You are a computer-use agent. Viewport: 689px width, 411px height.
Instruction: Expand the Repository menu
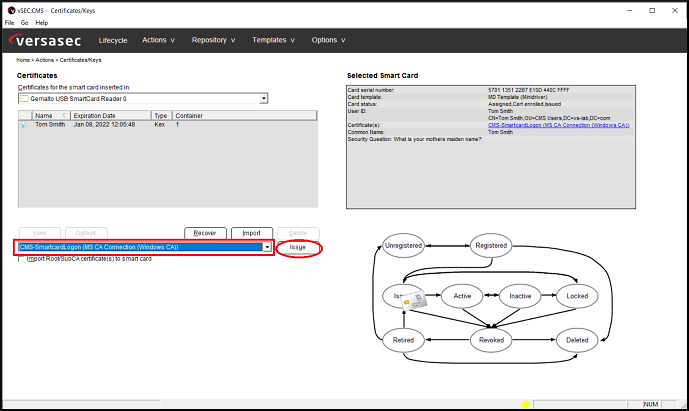213,40
